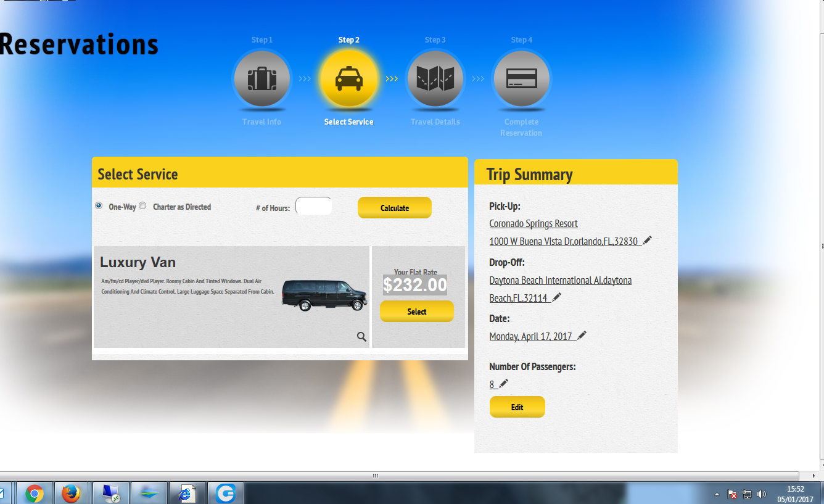Click the horizontal scrollbar at the page bottom
Viewport: 824px width, 504px height.
pos(375,476)
